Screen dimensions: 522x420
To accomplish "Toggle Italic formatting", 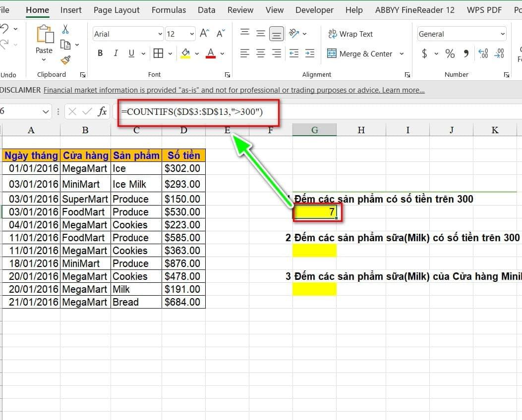I will tap(116, 53).
